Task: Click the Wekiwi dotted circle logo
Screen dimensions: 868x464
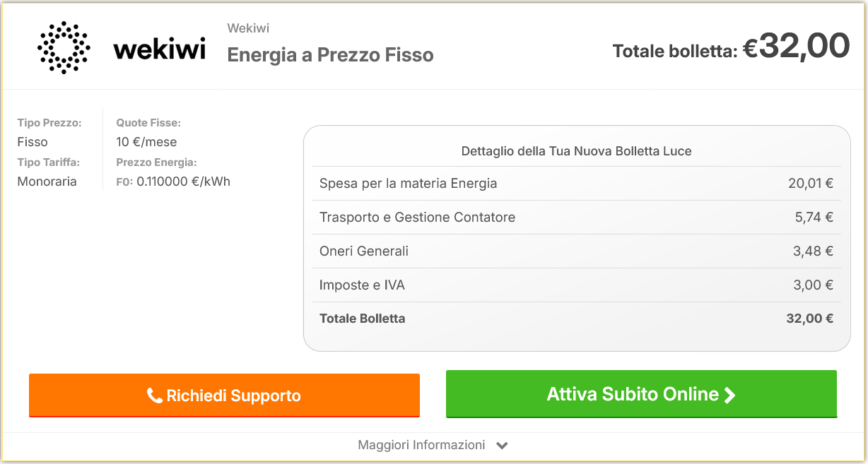Action: 64,47
